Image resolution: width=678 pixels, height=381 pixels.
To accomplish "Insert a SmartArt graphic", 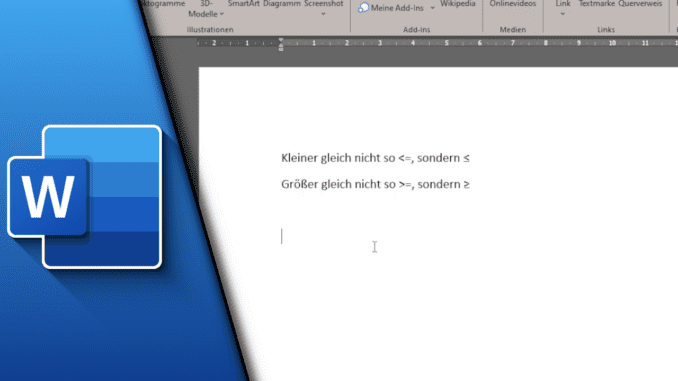I will click(x=243, y=4).
